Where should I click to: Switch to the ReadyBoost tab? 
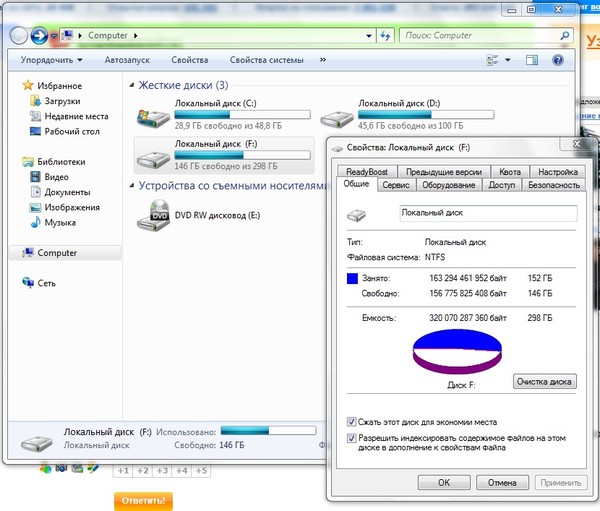tap(367, 171)
